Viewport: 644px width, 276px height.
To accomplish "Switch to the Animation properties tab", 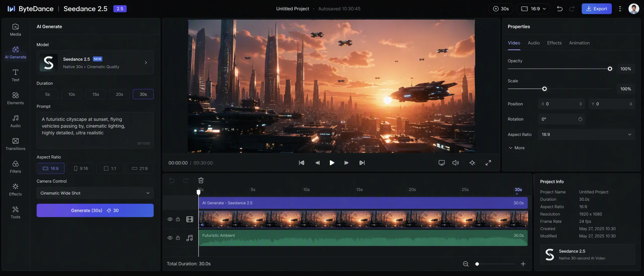I will (579, 43).
